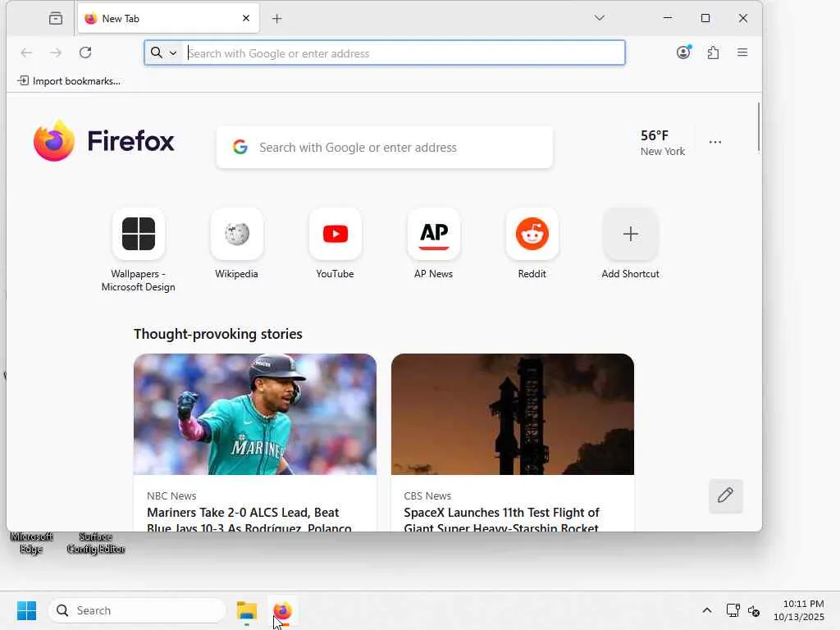Screen dimensions: 840x630
Task: Open the Mariners story thumbnail image
Action: [x=255, y=414]
